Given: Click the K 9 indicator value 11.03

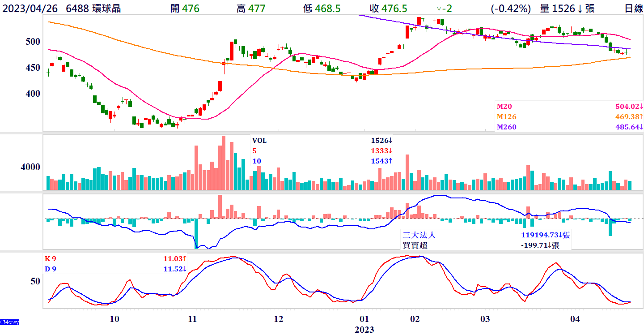Looking at the screenshot, I should (175, 259).
